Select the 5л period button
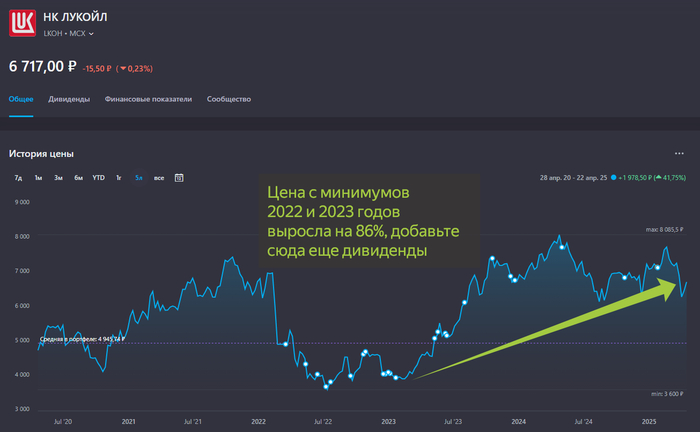The height and width of the screenshot is (432, 700). pos(139,177)
